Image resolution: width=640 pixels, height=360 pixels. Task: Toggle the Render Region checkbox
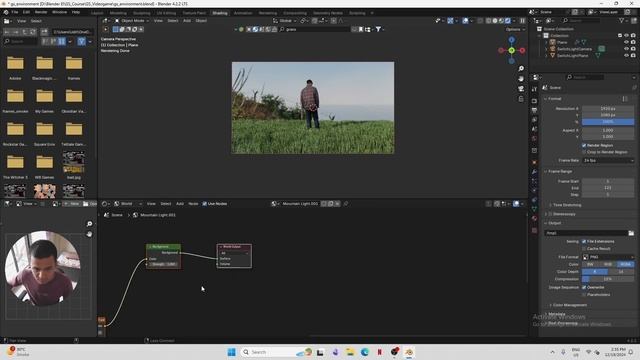tap(584, 145)
